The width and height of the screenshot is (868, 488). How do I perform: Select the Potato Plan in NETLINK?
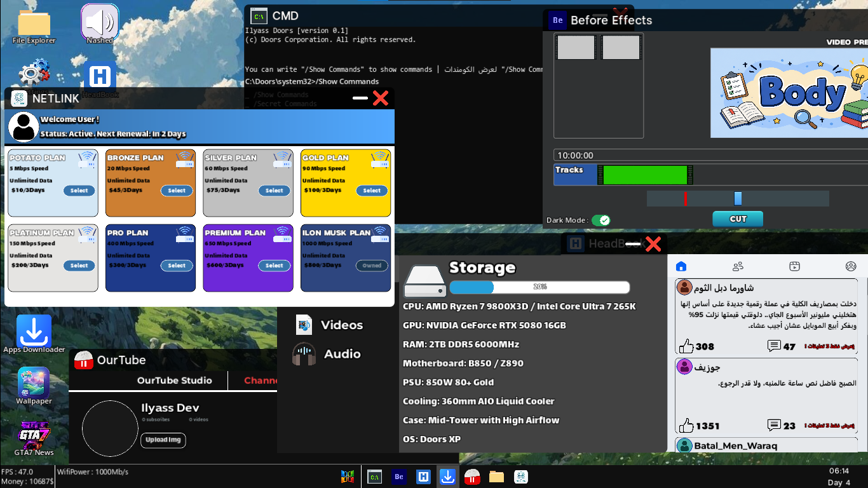tap(79, 191)
